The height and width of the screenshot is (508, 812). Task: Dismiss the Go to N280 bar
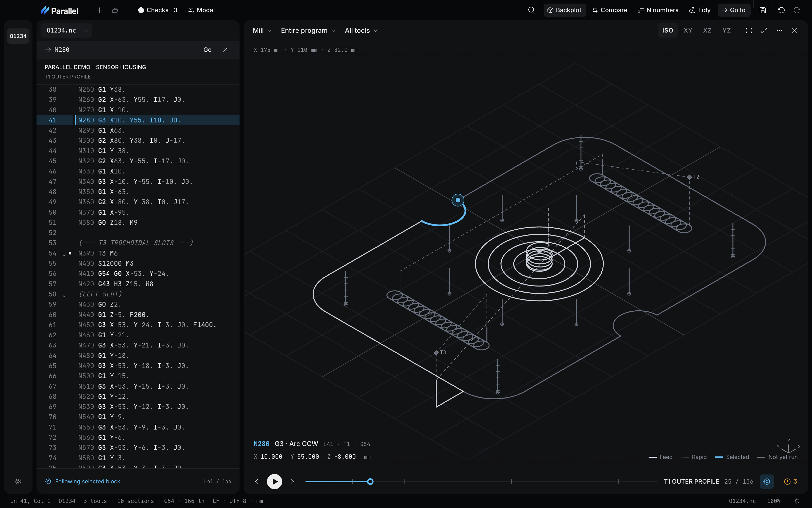point(226,50)
